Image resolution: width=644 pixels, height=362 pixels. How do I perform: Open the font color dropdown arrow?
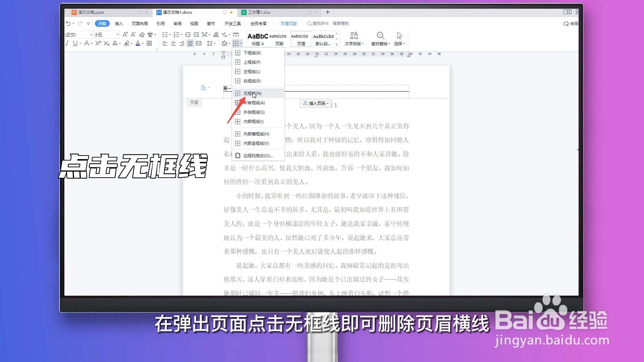[x=143, y=44]
